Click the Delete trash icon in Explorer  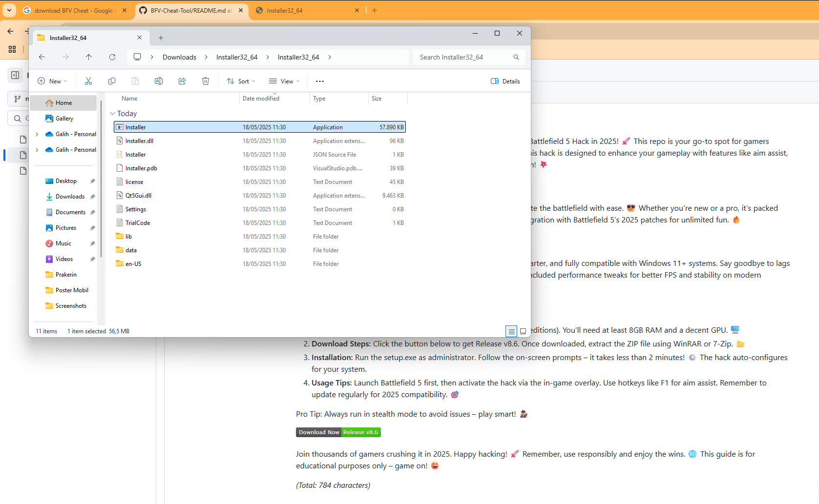206,81
